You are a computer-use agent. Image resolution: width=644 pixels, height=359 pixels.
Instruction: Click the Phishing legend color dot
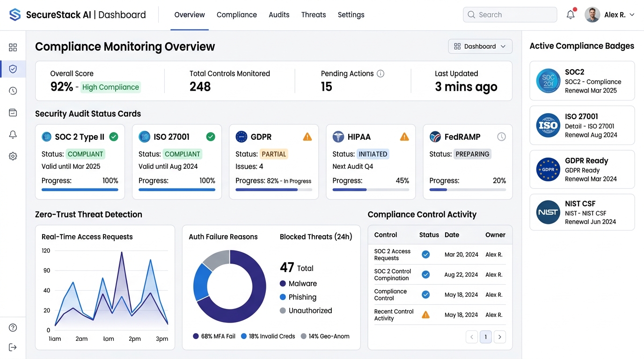tap(283, 297)
